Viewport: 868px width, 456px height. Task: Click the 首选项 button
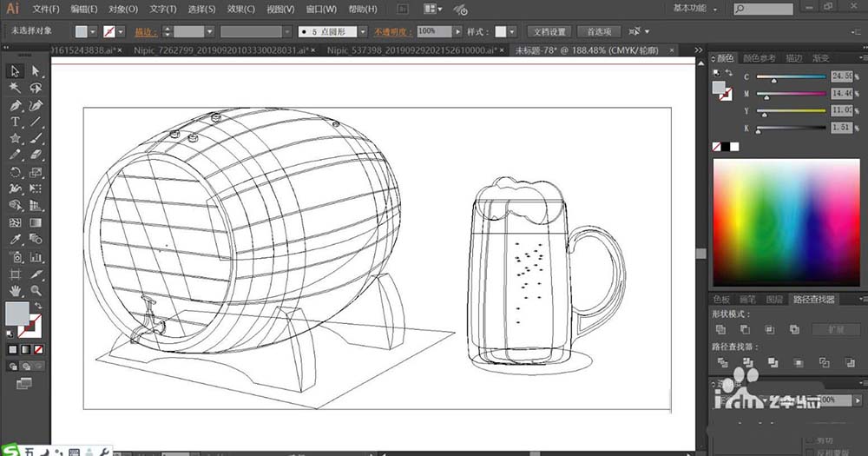click(x=601, y=30)
